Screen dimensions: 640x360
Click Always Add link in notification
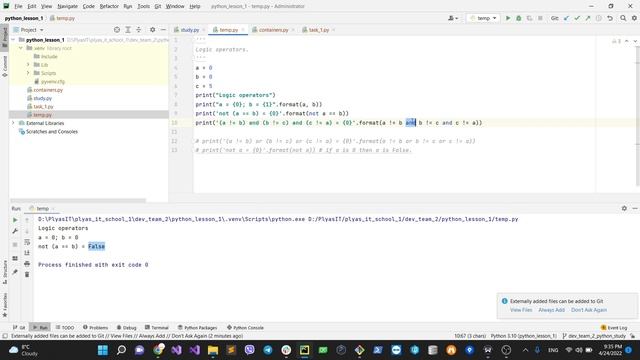pos(551,310)
